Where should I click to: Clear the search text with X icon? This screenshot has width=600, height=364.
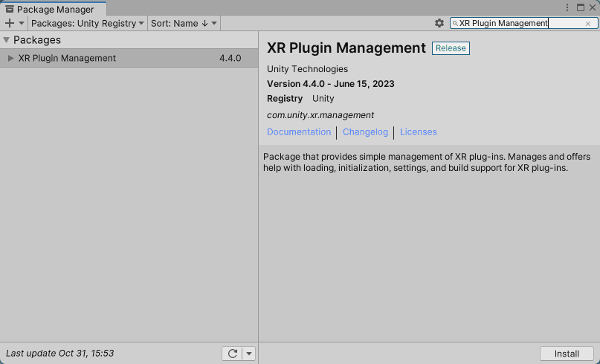click(x=588, y=24)
